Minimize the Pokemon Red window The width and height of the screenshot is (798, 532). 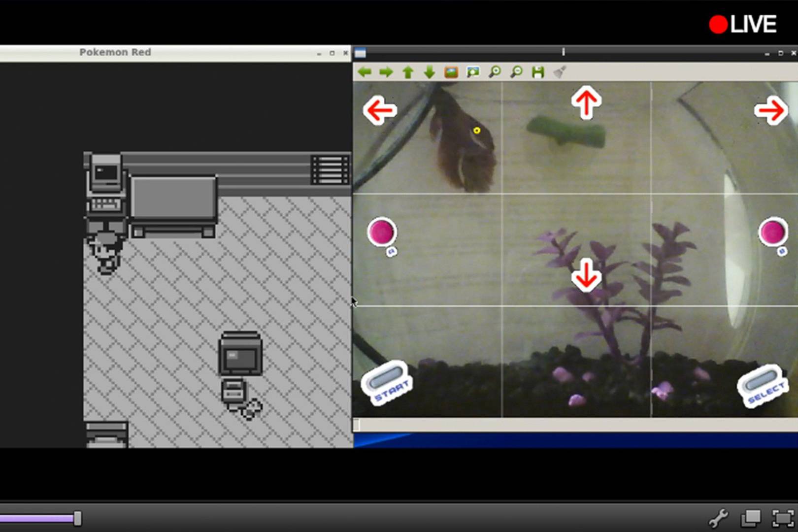pyautogui.click(x=319, y=53)
